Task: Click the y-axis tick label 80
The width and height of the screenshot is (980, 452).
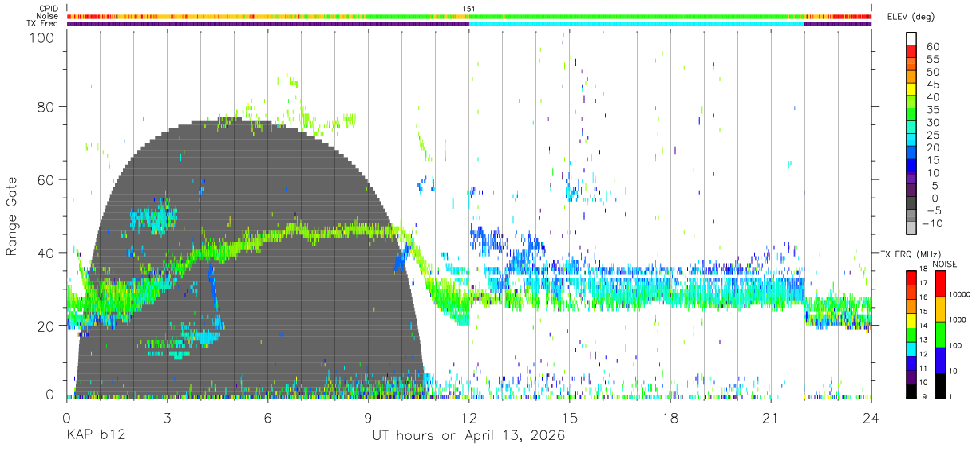Action: coord(46,107)
